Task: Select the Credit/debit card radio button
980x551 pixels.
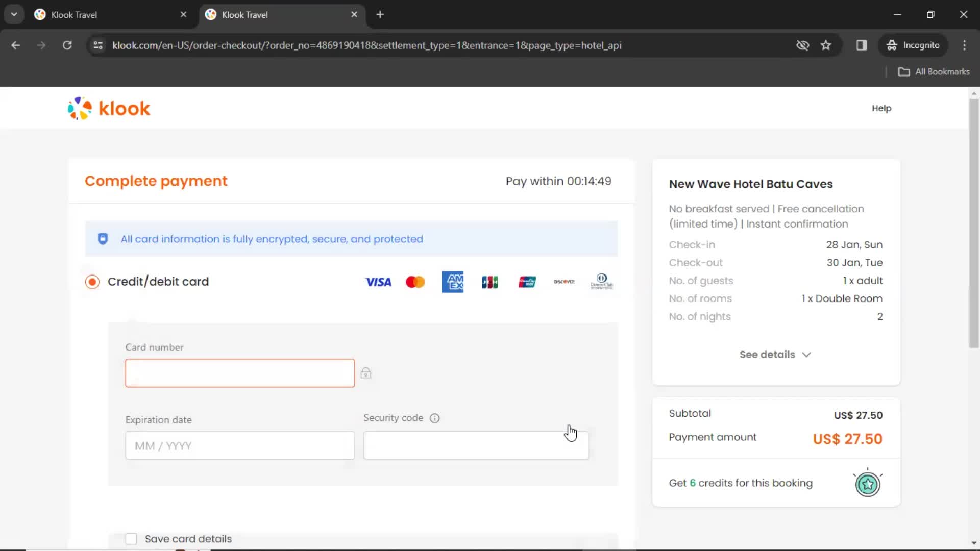Action: tap(92, 282)
